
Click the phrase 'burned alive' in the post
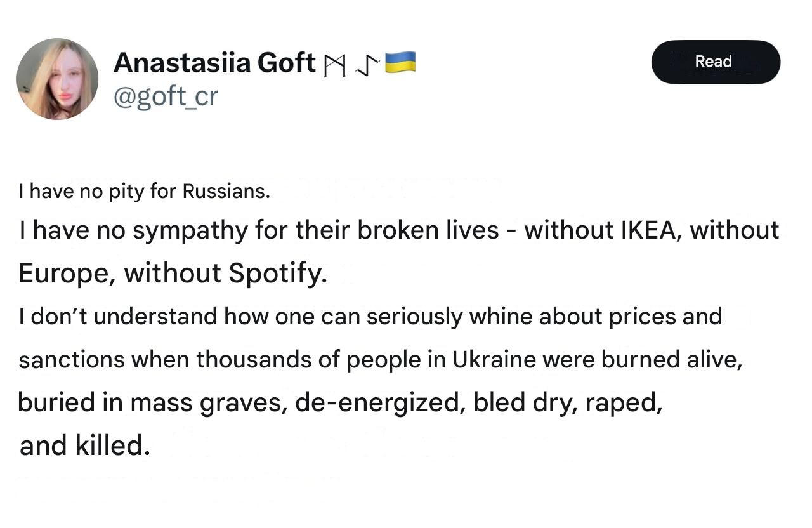671,359
